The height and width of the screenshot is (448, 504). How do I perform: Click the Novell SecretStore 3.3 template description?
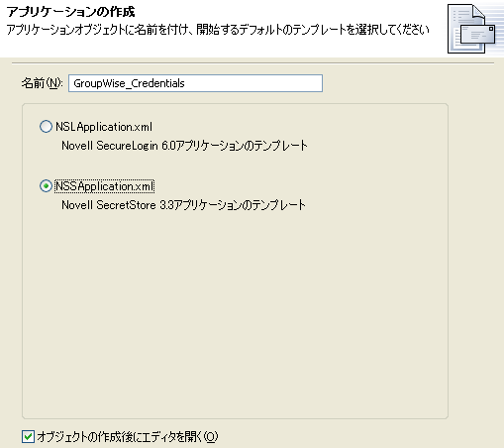pos(183,205)
